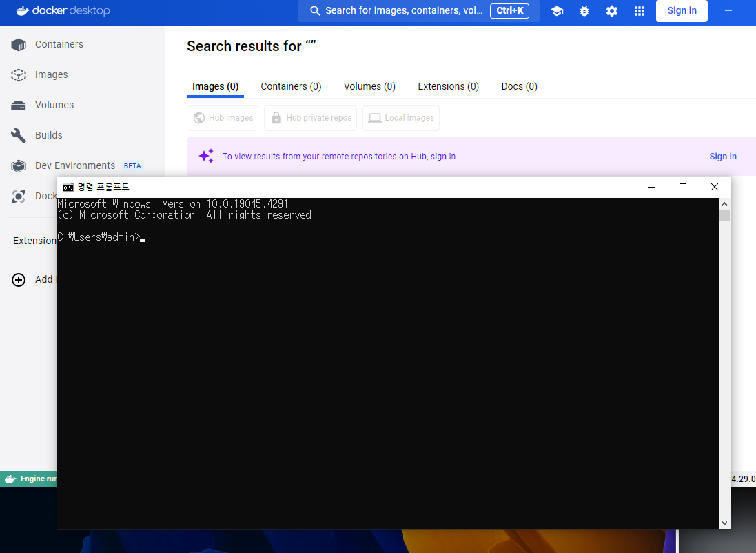Image resolution: width=756 pixels, height=553 pixels.
Task: Click the Builds wrench icon
Action: tap(19, 136)
